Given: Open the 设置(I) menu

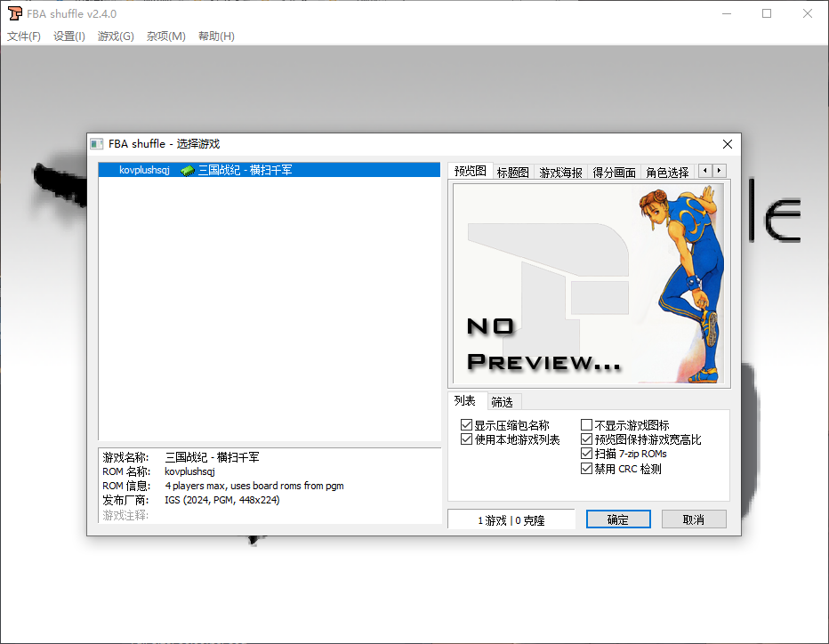Looking at the screenshot, I should coord(68,36).
